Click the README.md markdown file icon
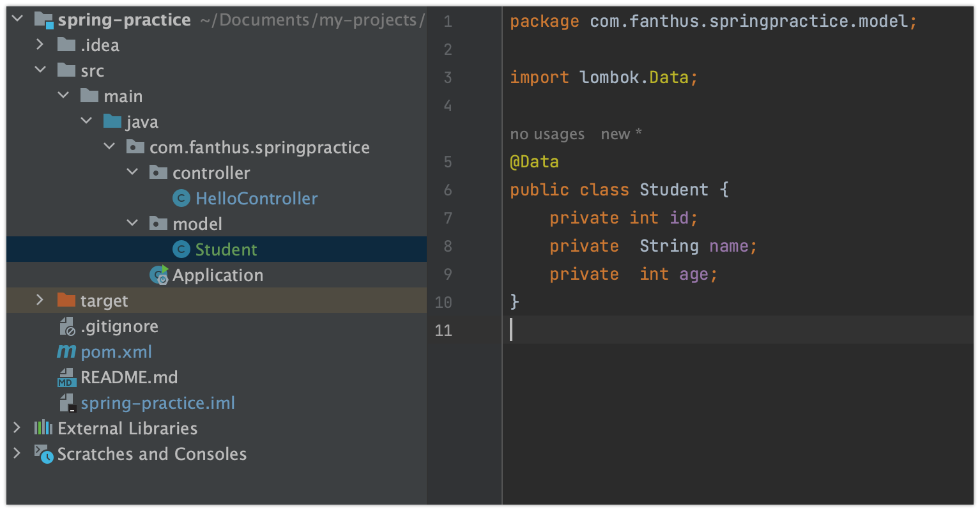Screen dimensions: 980x511 (x=66, y=378)
